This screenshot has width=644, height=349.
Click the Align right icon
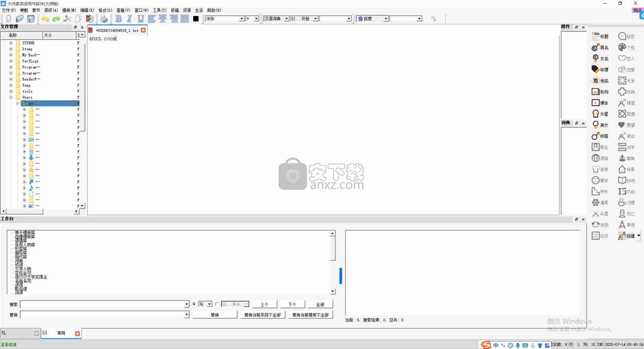(174, 19)
